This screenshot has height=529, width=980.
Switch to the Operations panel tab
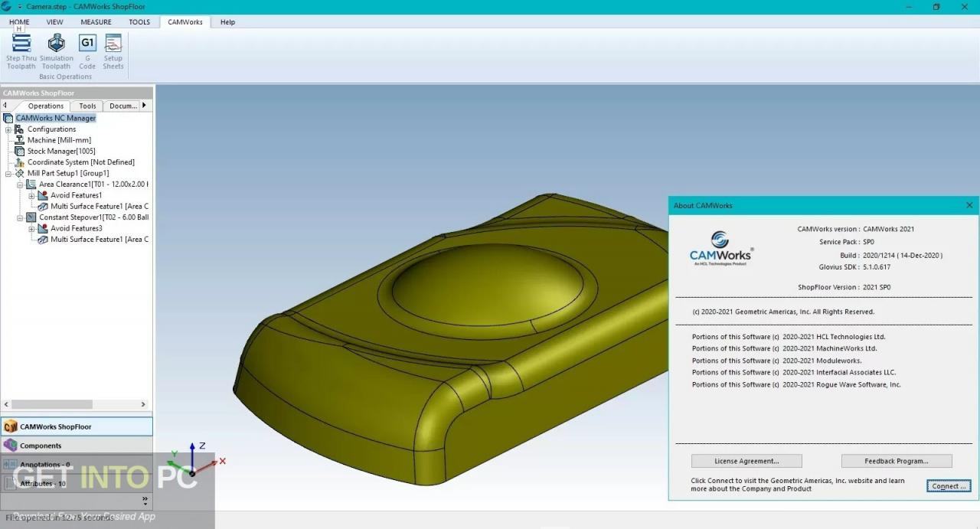coord(46,106)
